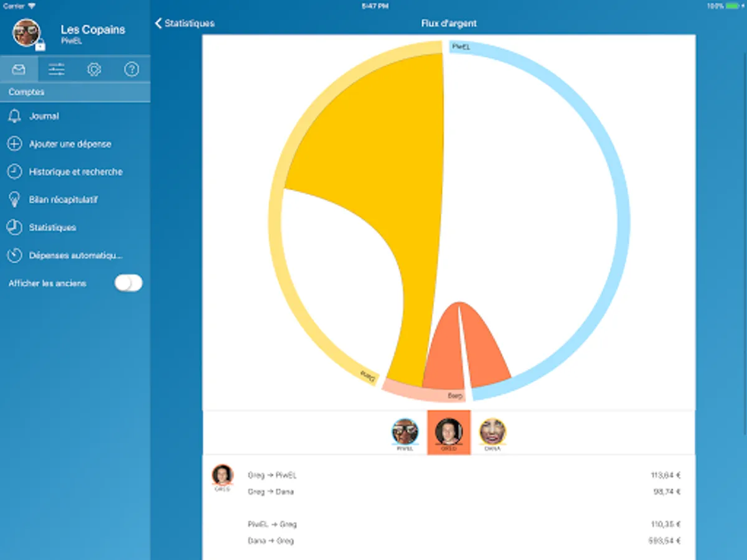
Task: Click the Dépenses automatiques timer icon
Action: 14,256
